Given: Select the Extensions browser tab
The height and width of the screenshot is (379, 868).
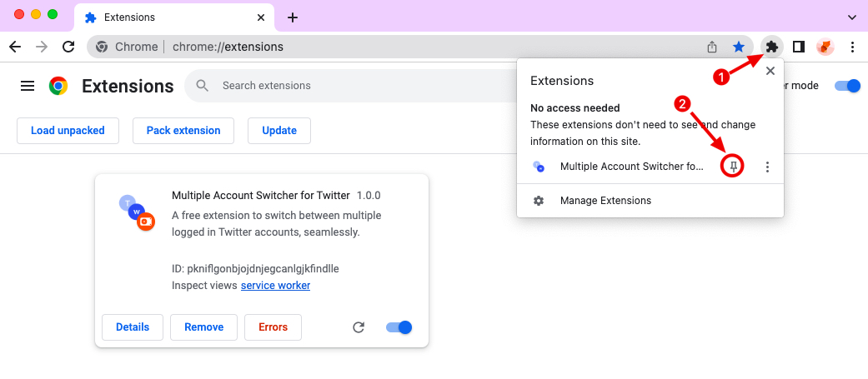Looking at the screenshot, I should tap(173, 17).
